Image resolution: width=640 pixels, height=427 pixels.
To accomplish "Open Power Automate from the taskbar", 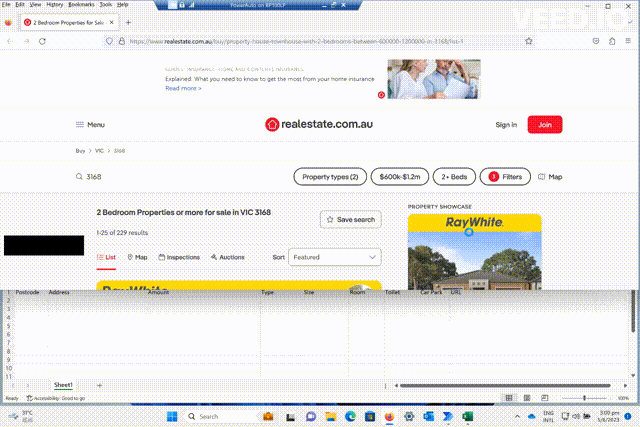I will (x=448, y=416).
